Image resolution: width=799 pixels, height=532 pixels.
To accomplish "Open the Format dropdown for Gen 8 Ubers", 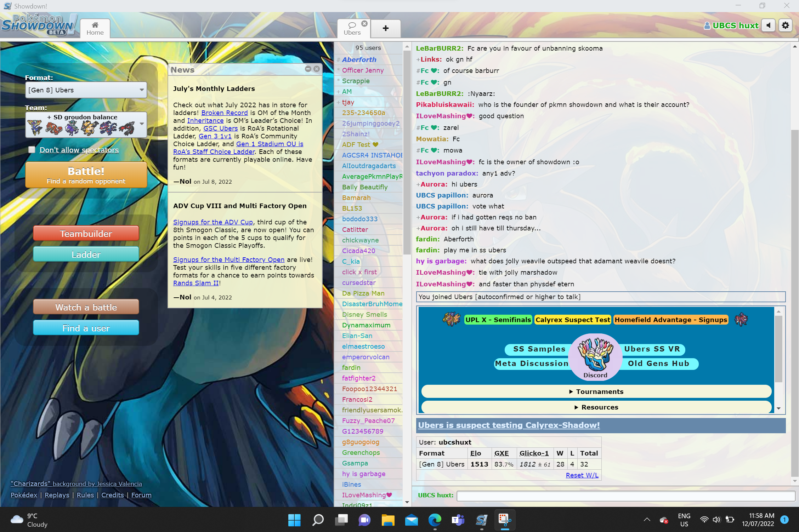I will 86,90.
